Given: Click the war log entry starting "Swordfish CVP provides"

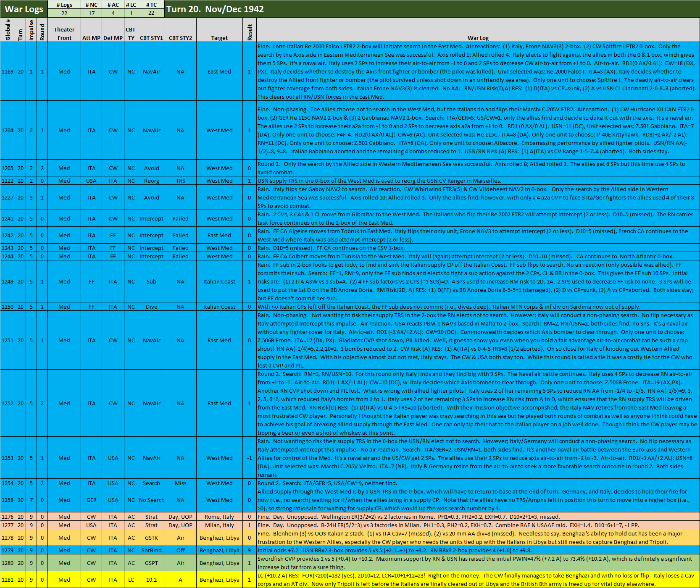Looking at the screenshot, I should point(478,563).
